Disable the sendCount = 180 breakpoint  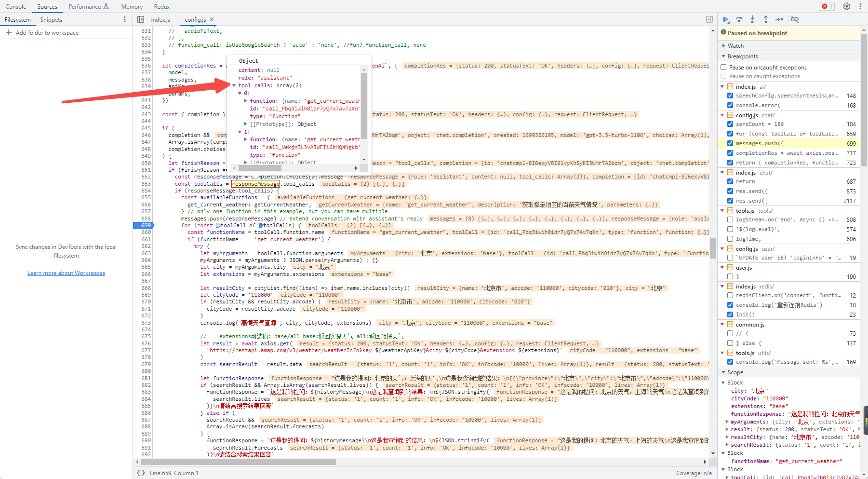pos(730,124)
